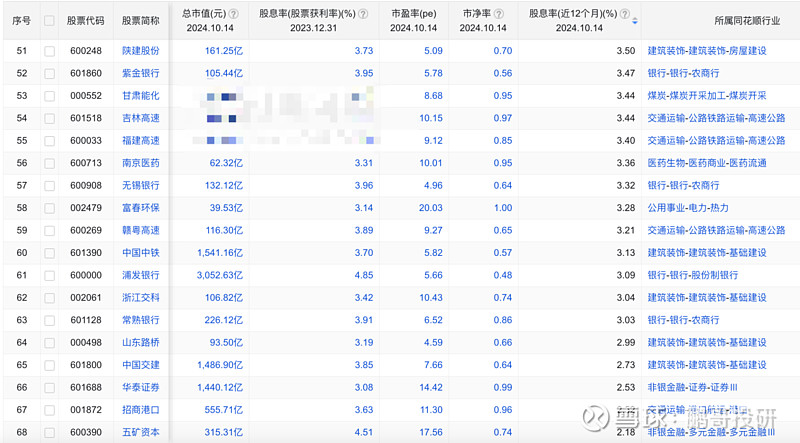Click market cap value 3,052.63亿
This screenshot has height=443, width=800.
(x=220, y=275)
